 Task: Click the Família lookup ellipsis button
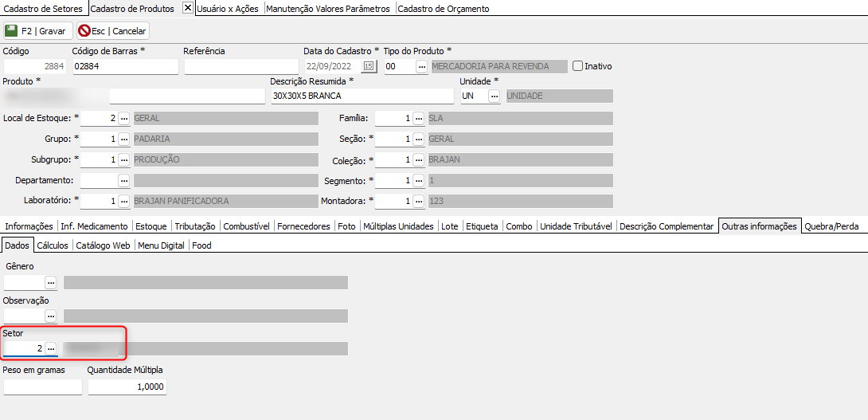tap(418, 118)
